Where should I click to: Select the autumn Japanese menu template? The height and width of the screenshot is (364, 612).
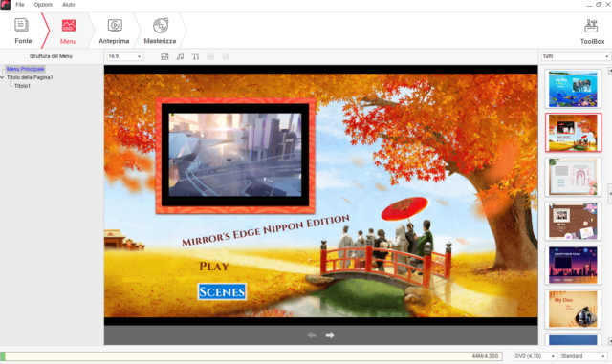pos(573,133)
